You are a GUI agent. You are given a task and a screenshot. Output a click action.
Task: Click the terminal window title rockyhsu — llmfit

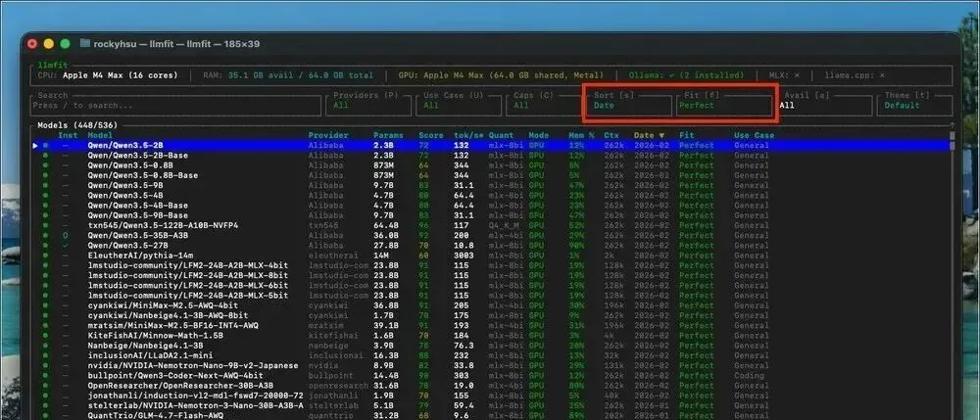pyautogui.click(x=176, y=44)
